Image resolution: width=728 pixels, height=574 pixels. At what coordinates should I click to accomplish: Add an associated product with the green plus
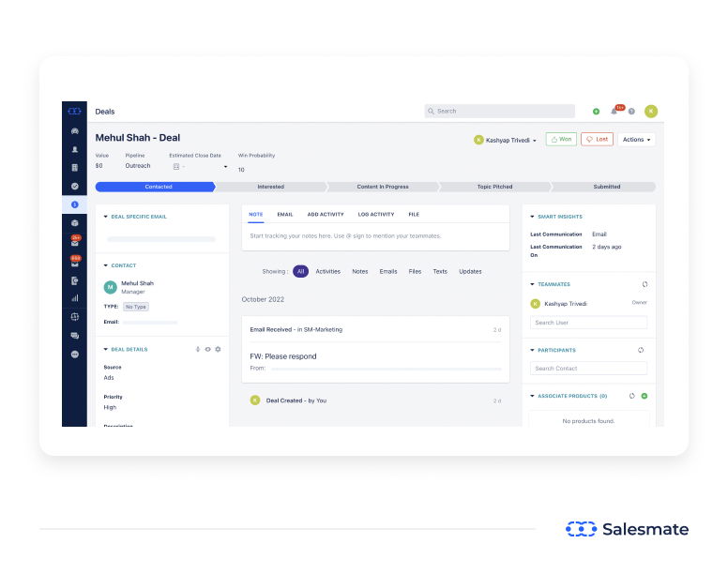(645, 396)
